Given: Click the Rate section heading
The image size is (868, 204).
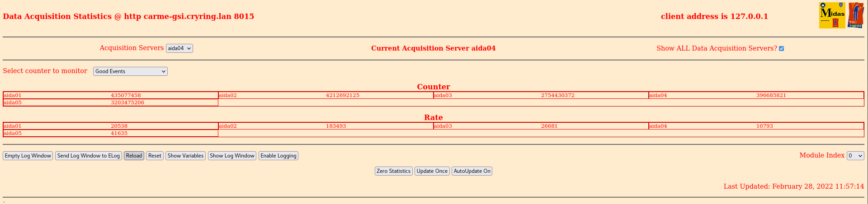Looking at the screenshot, I should (x=434, y=117).
